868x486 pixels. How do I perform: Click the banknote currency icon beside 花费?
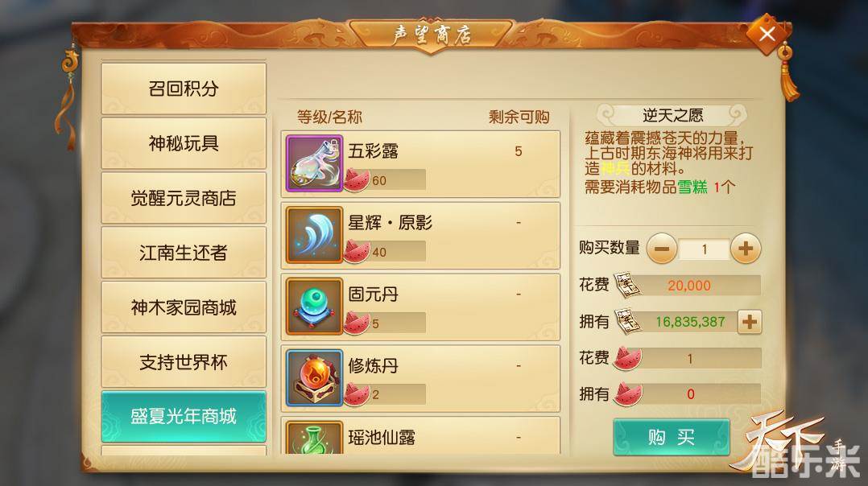pos(628,286)
